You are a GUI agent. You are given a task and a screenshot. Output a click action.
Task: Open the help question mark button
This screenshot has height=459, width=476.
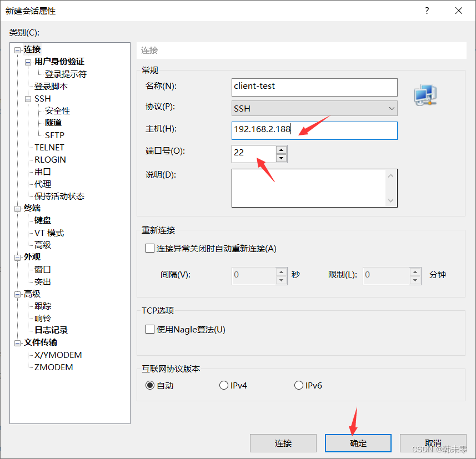(x=427, y=11)
